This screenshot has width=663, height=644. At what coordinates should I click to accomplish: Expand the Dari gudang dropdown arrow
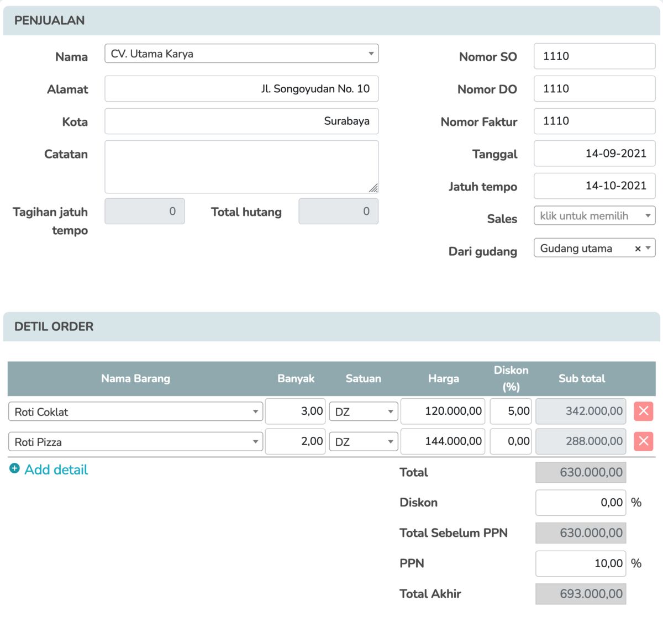coord(649,249)
